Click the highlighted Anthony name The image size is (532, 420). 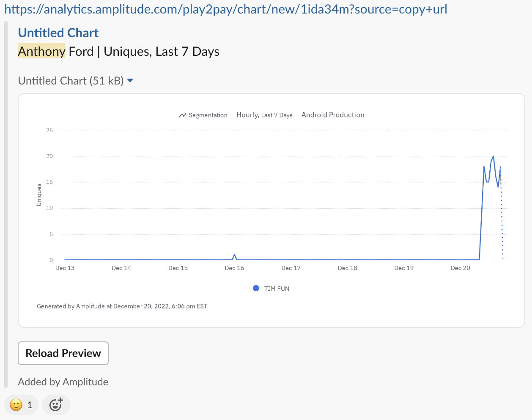click(41, 52)
